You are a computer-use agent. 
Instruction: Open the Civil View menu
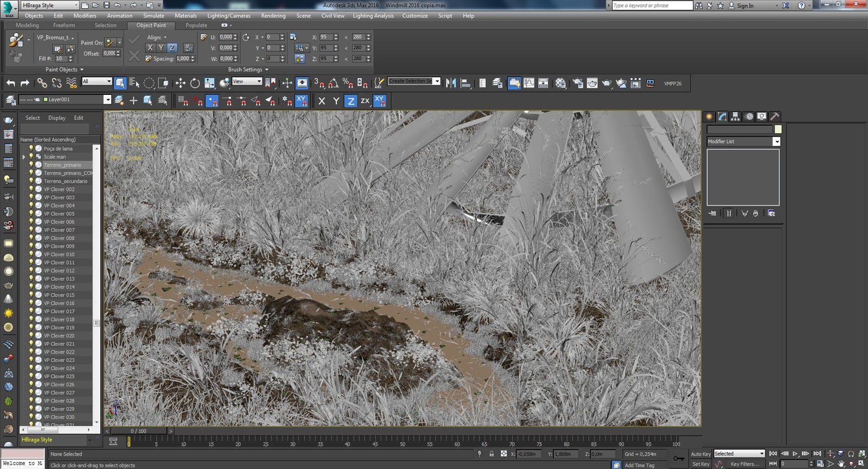tap(333, 16)
